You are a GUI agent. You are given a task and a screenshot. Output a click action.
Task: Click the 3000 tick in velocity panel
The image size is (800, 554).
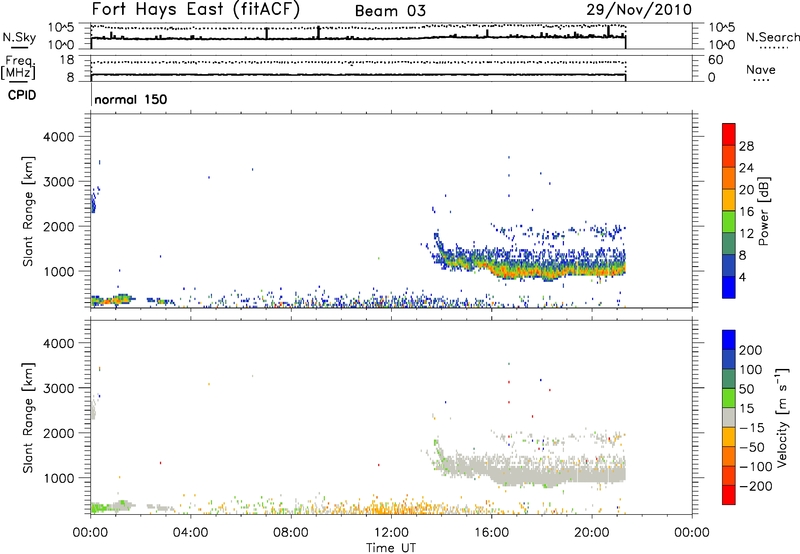pos(58,388)
